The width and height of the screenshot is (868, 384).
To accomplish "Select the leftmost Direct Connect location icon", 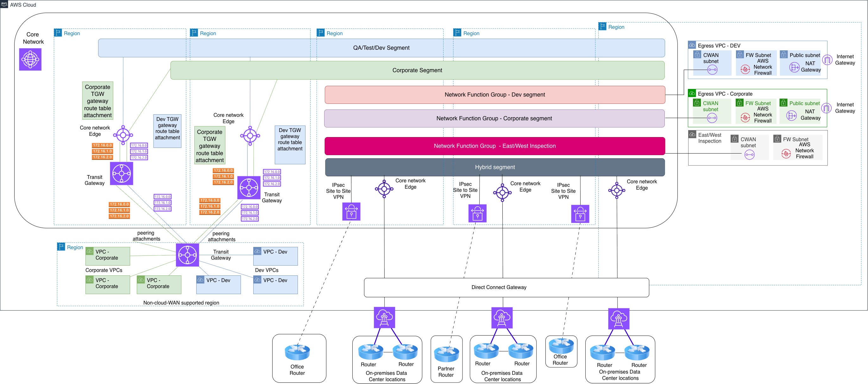I will coord(384,318).
